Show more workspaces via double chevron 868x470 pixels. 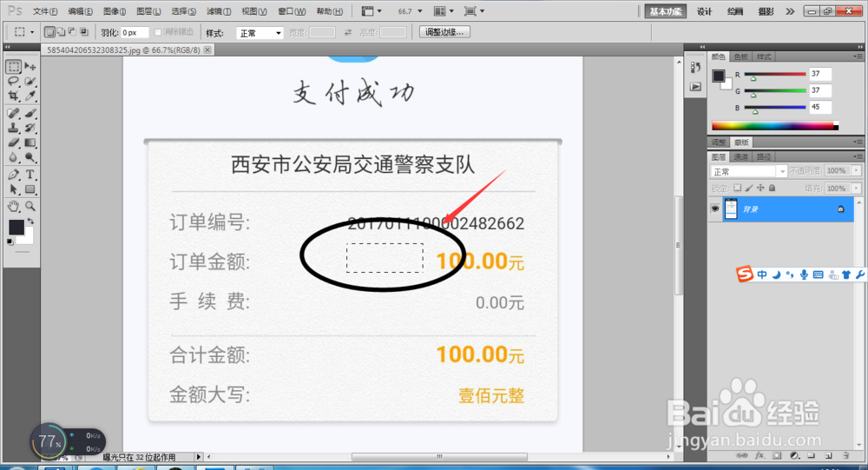tap(790, 11)
